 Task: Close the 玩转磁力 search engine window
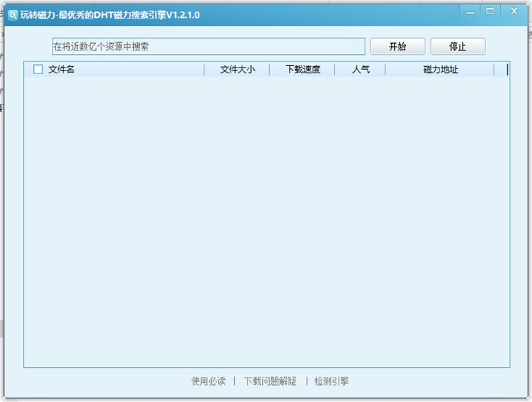[513, 11]
